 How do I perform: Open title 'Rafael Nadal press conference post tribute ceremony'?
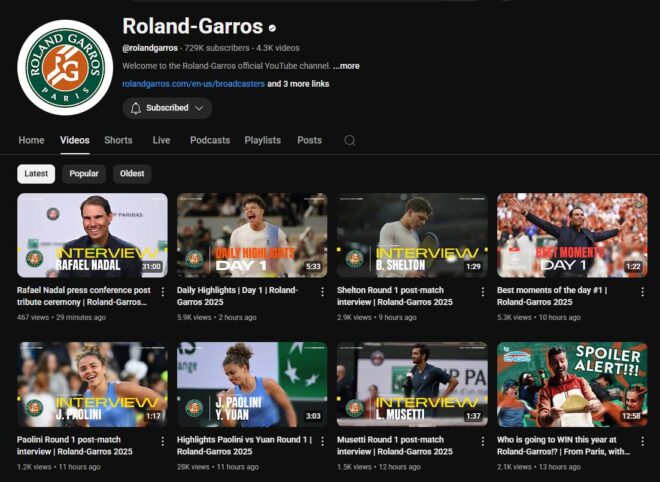point(84,296)
